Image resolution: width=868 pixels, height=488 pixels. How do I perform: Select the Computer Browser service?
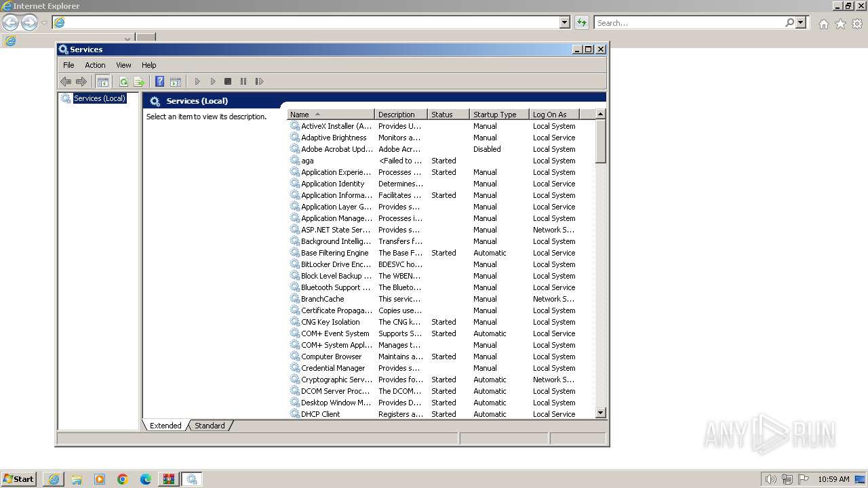click(x=441, y=357)
